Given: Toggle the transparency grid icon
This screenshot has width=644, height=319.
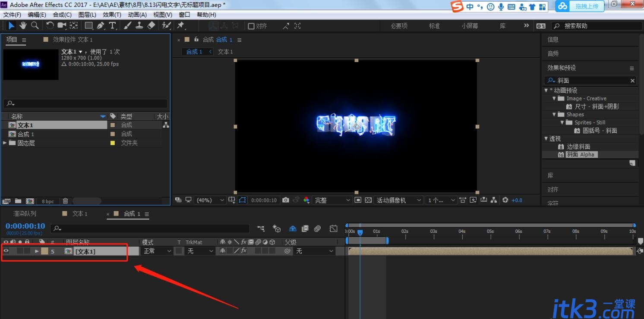Looking at the screenshot, I should point(368,200).
